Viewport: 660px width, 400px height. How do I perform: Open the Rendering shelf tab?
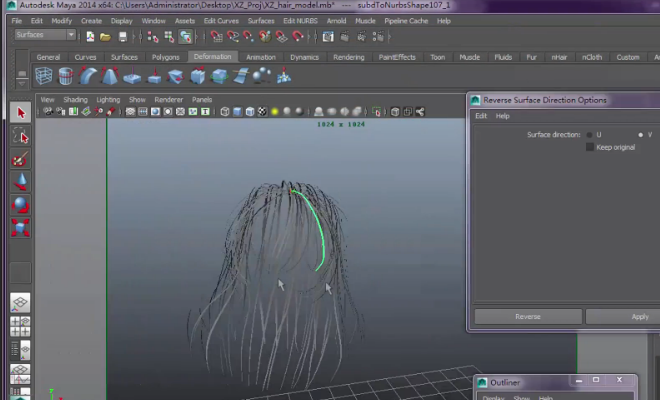click(349, 57)
